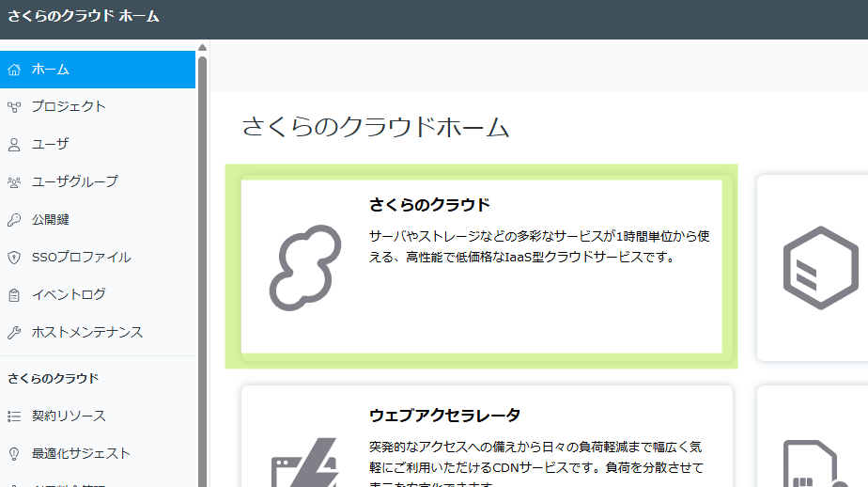Click the wrench icon for ホストメンテナンス
Image resolution: width=868 pixels, height=487 pixels.
click(14, 333)
